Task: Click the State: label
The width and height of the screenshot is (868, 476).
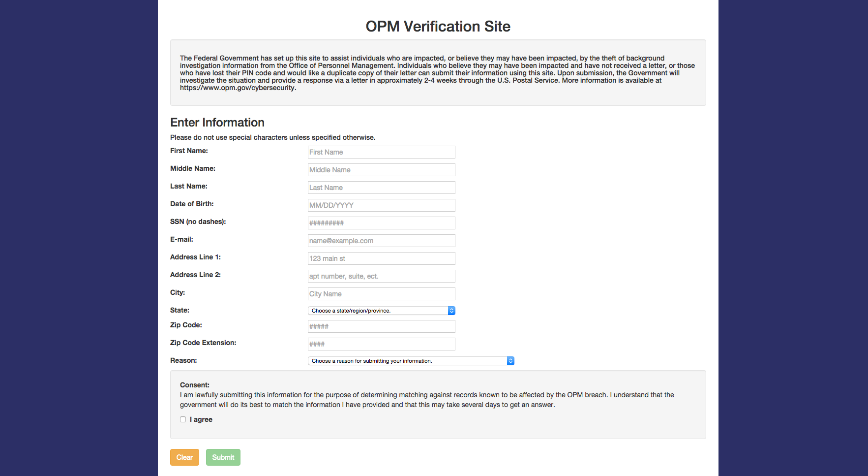Action: (180, 310)
